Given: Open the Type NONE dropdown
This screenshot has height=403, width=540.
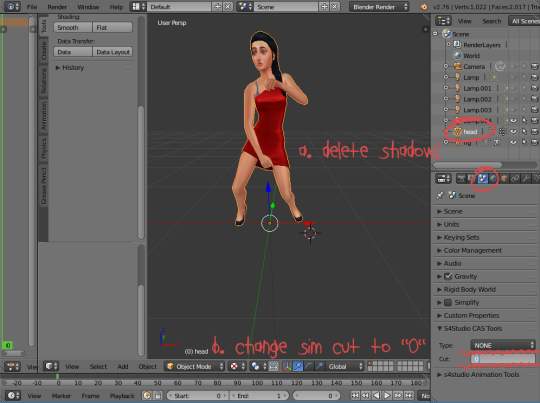Looking at the screenshot, I should click(x=503, y=345).
